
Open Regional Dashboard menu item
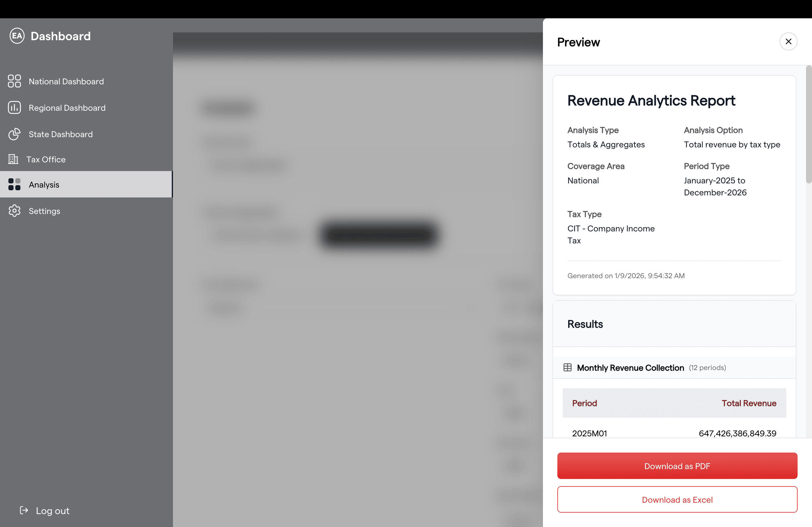67,108
